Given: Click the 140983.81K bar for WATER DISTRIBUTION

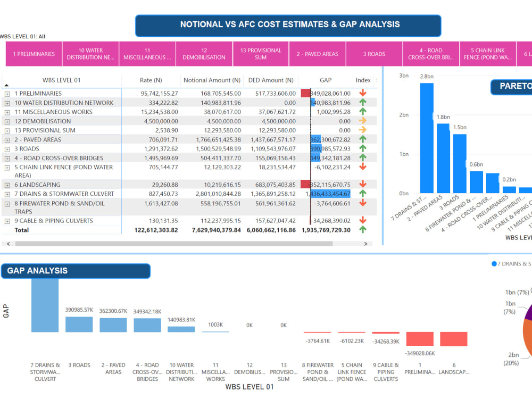Looking at the screenshot, I should tap(181, 329).
